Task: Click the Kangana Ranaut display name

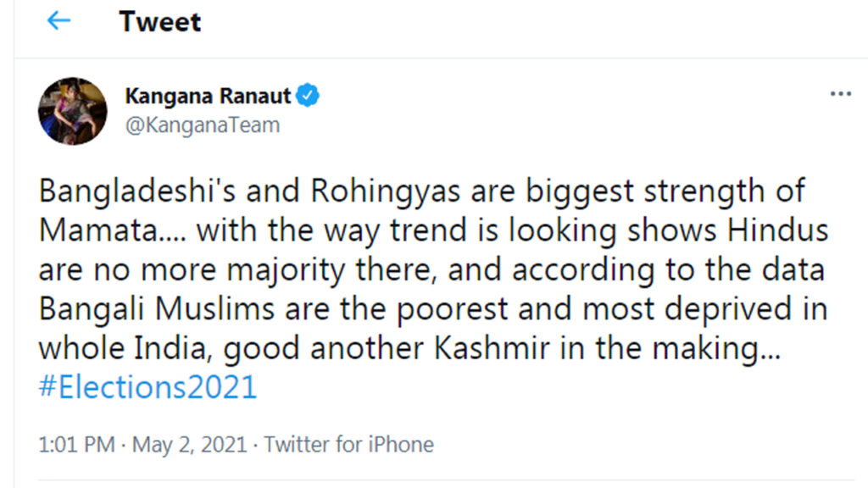Action: click(208, 96)
